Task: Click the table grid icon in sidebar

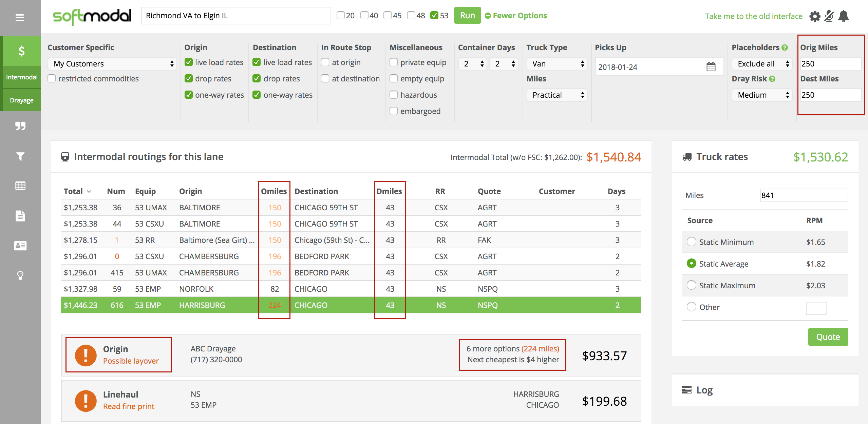Action: click(20, 186)
